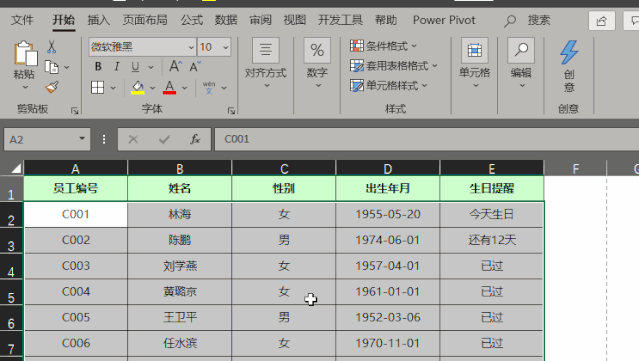Apply cell borders icon
This screenshot has width=639, height=361.
point(97,87)
